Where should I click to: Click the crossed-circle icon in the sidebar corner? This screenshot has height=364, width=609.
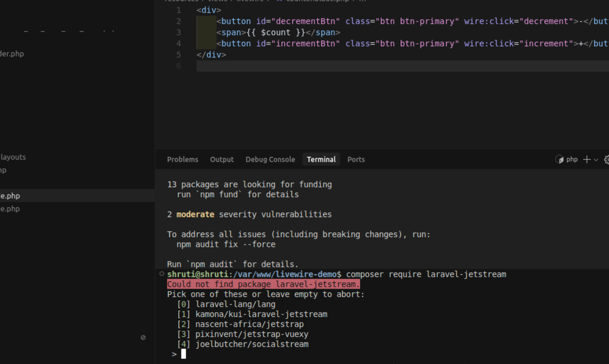pos(143,337)
